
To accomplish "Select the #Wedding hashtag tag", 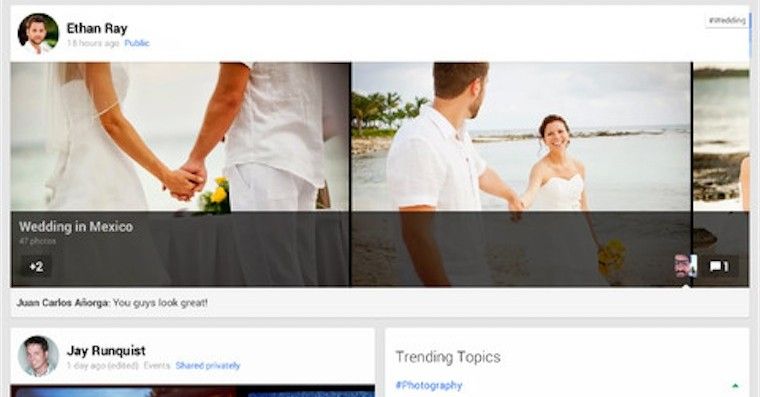I will [x=727, y=20].
